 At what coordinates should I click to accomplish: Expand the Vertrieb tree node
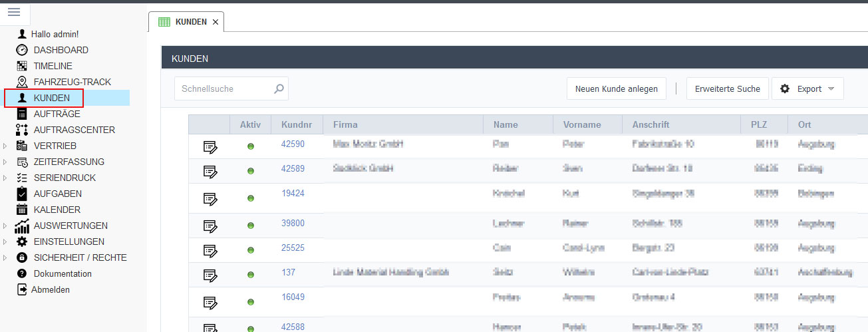[x=5, y=146]
